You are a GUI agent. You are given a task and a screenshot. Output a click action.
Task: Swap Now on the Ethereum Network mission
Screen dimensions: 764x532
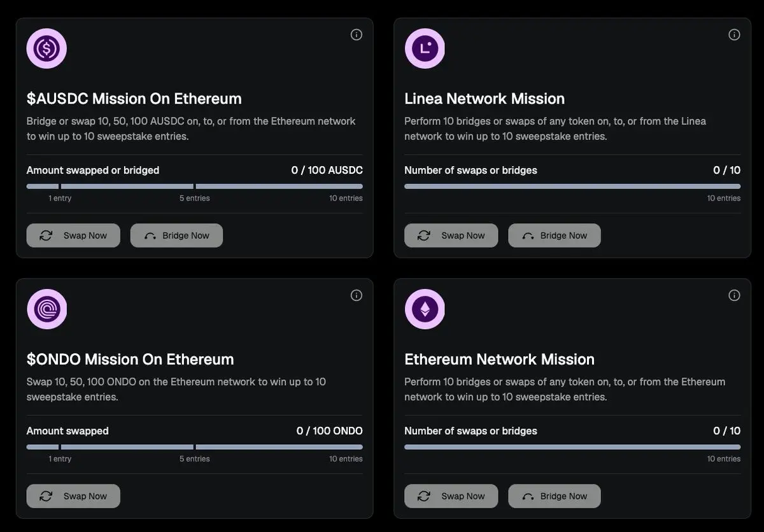pos(451,496)
